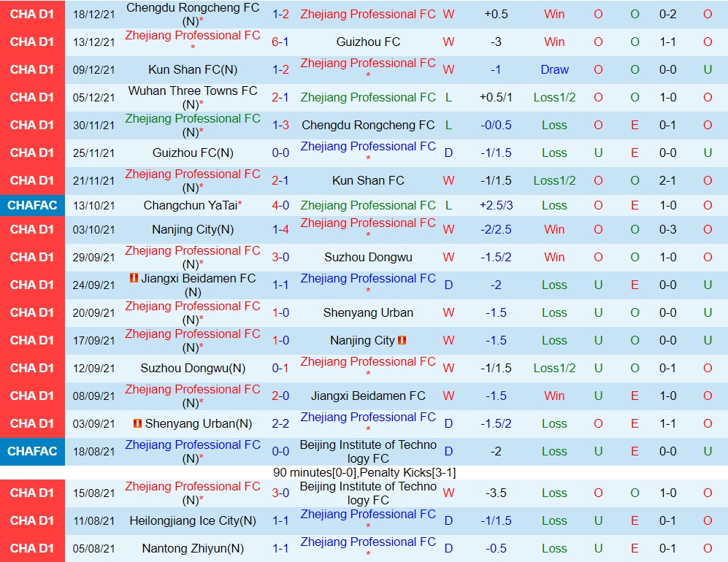728x562 pixels.
Task: Click Beijing Institute of Technology FC in 18/08/21 row
Action: pos(368,451)
